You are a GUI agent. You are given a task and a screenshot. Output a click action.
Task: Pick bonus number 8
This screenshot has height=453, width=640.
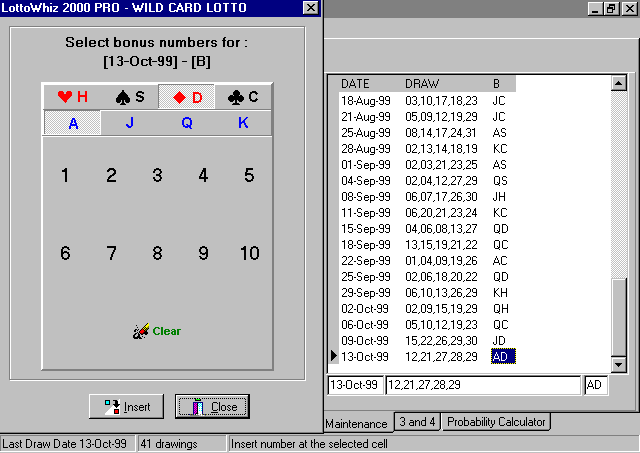tap(158, 253)
